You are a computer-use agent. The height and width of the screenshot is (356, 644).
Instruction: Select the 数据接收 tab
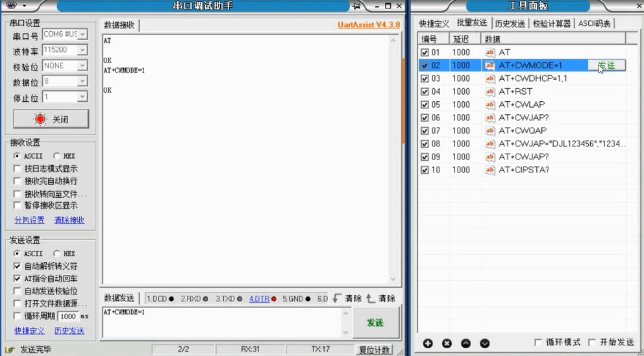coord(119,25)
